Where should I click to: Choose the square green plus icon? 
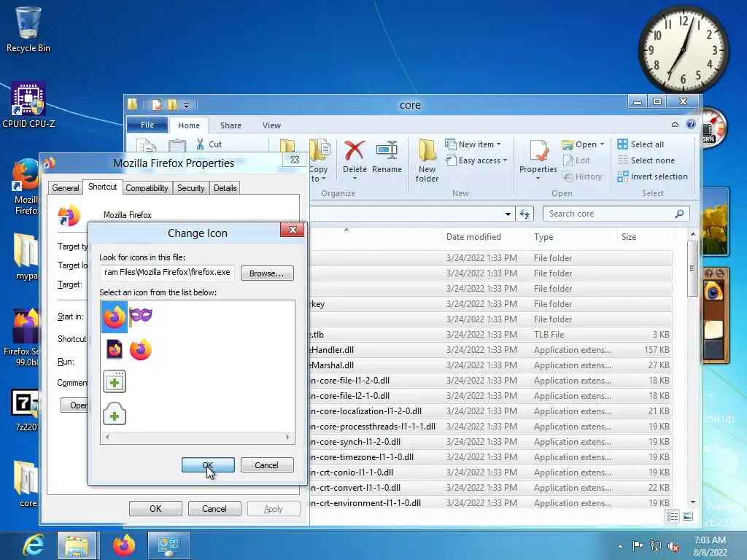[x=115, y=382]
